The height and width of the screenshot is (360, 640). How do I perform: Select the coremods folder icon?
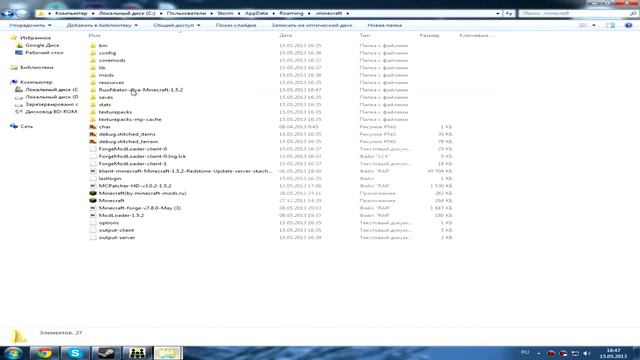93,60
